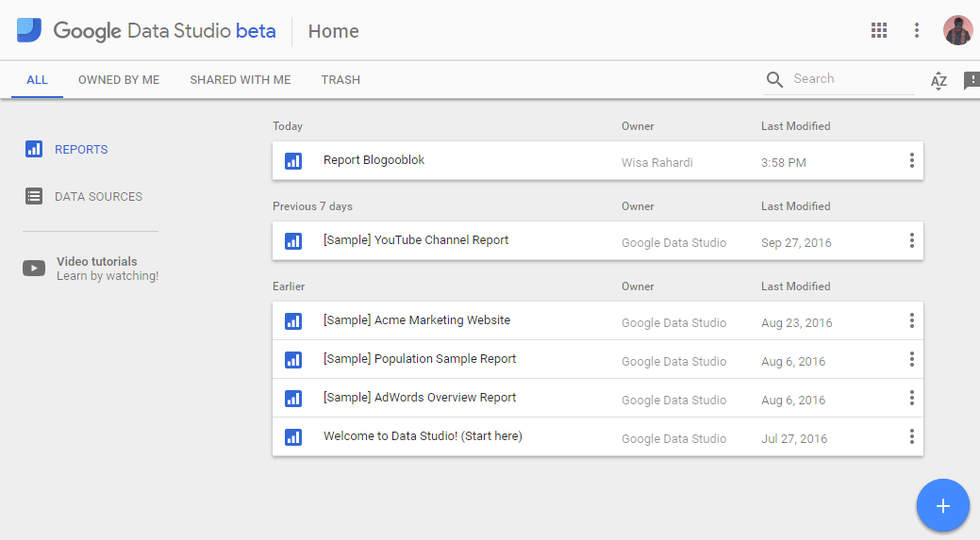The height and width of the screenshot is (540, 980).
Task: Click the Google Data Studio logo
Action: tap(29, 30)
